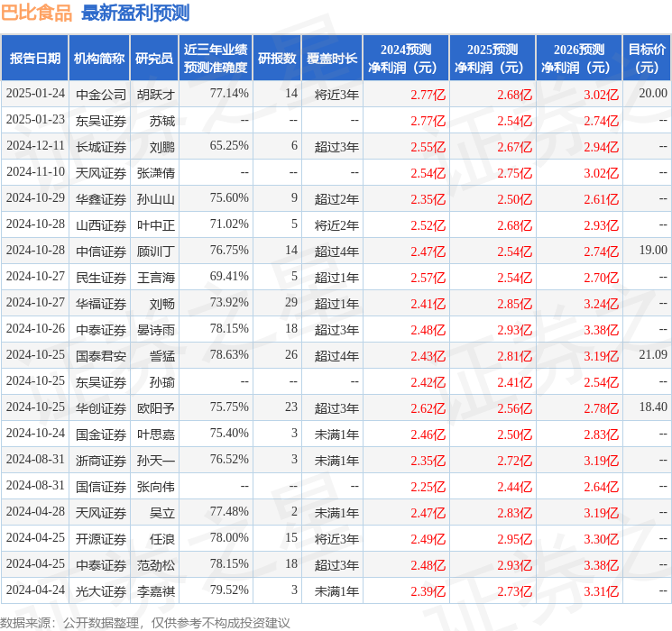Viewport: 672px width, 631px height.
Task: Open the 光大证券 institution entry
Action: point(101,590)
